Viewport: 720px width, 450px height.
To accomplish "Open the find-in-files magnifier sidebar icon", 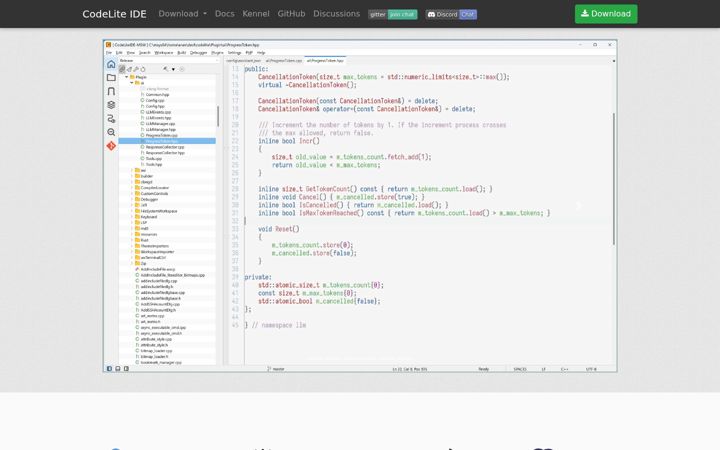I will (x=111, y=132).
